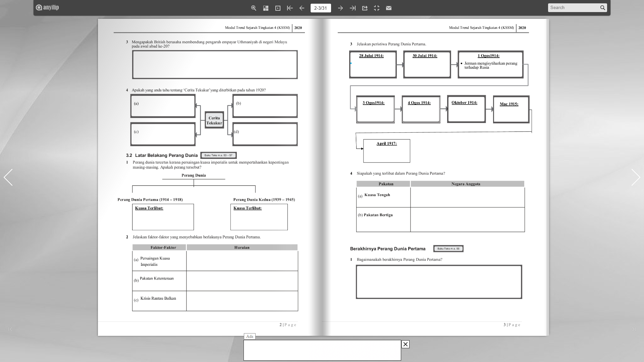
Task: Click the Ads label
Action: click(x=250, y=337)
